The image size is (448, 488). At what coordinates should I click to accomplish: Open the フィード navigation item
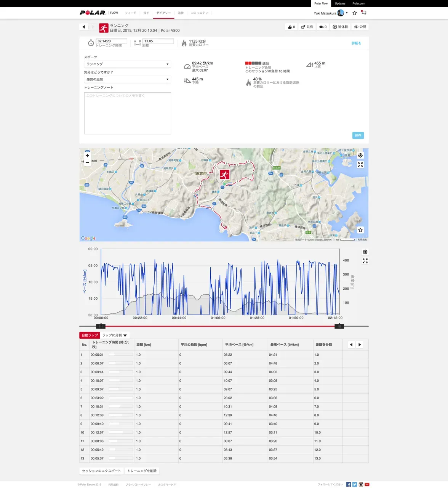130,13
